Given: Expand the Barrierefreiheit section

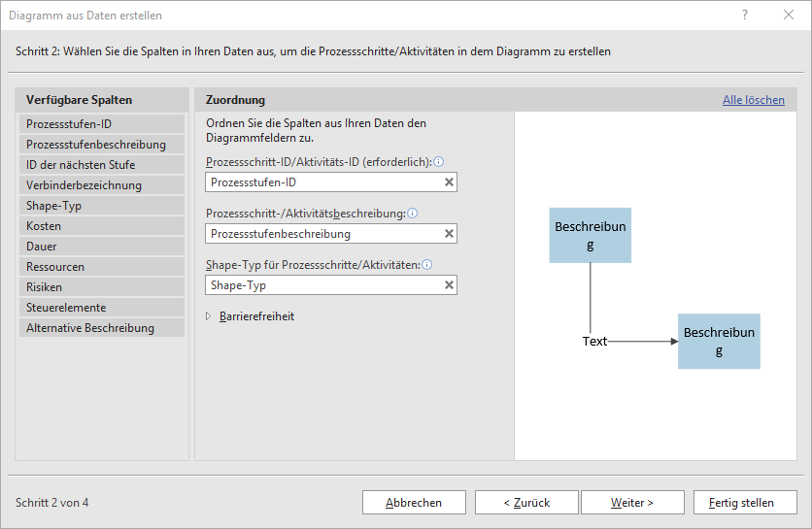Looking at the screenshot, I should pos(209,316).
